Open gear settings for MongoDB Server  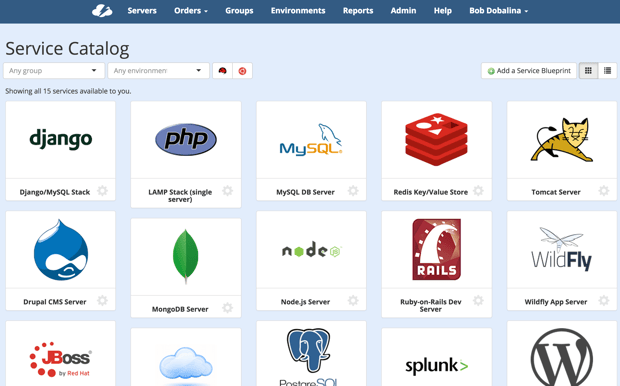(227, 308)
